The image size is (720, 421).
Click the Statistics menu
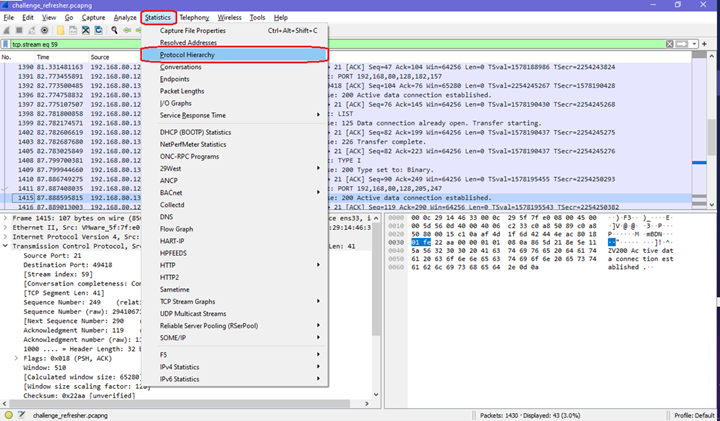click(x=158, y=17)
